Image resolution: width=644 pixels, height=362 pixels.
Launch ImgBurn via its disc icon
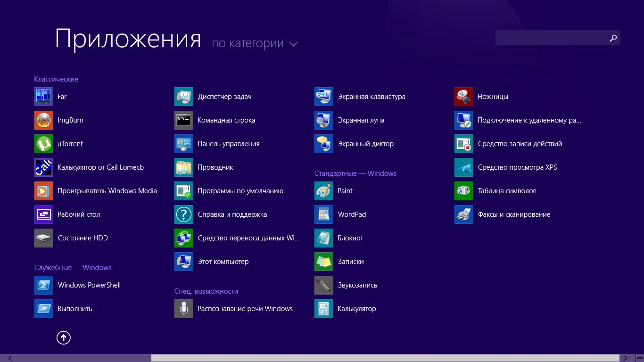[x=44, y=120]
